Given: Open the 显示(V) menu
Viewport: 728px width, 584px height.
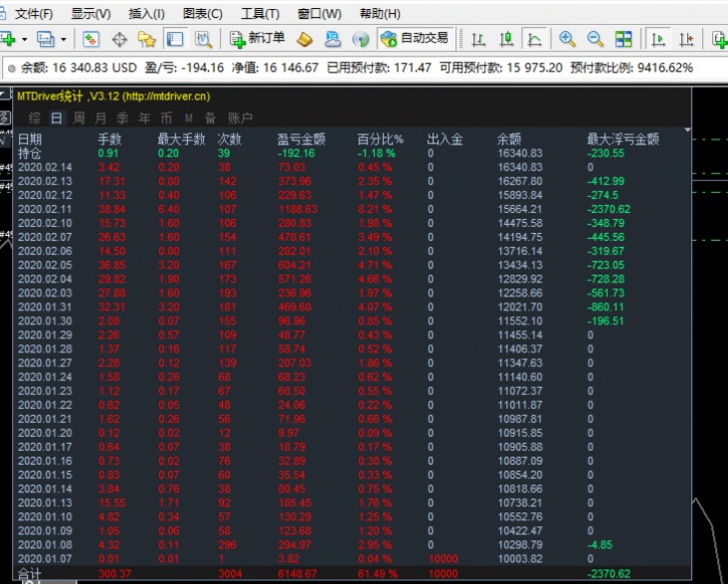Looking at the screenshot, I should [x=91, y=14].
